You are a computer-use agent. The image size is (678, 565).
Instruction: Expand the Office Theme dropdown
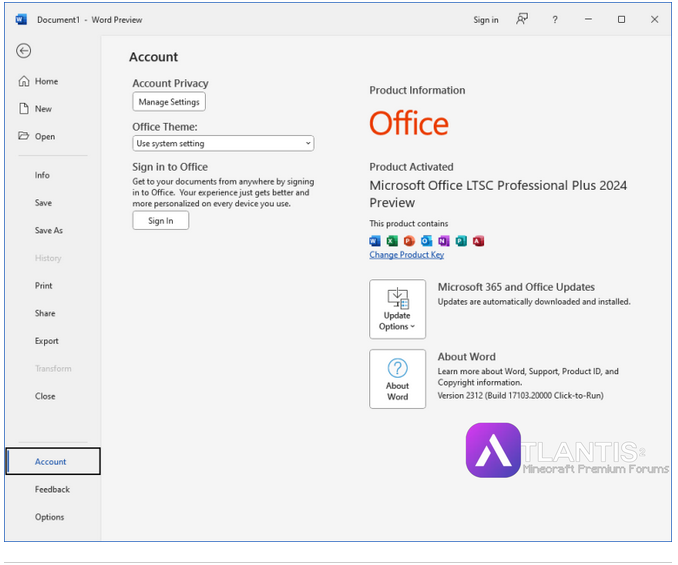(223, 144)
